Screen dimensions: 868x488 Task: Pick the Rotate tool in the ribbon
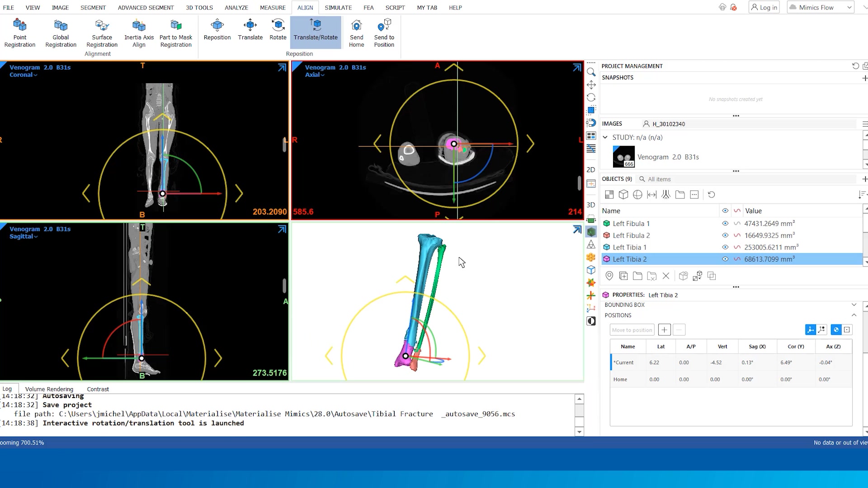coord(278,30)
